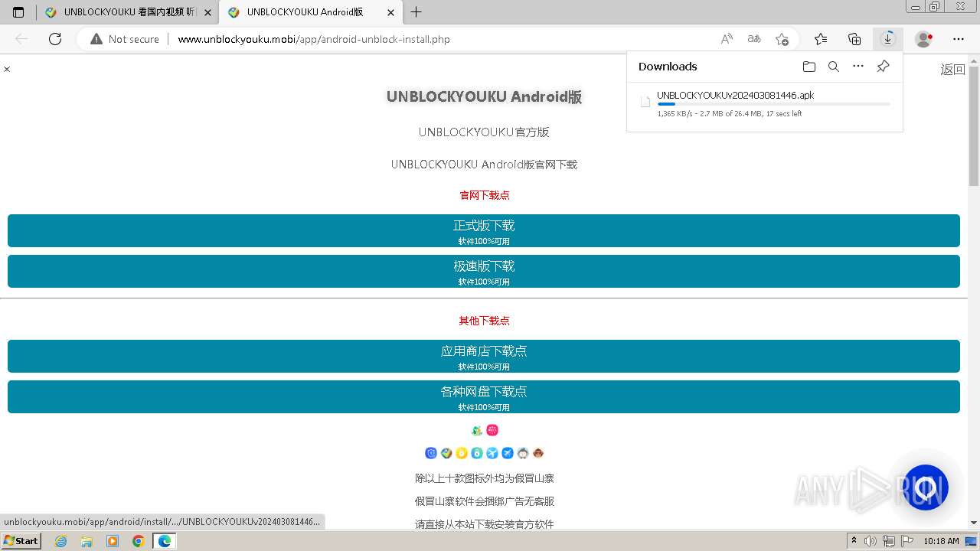
Task: Activate Read aloud icon in address bar
Action: click(727, 39)
